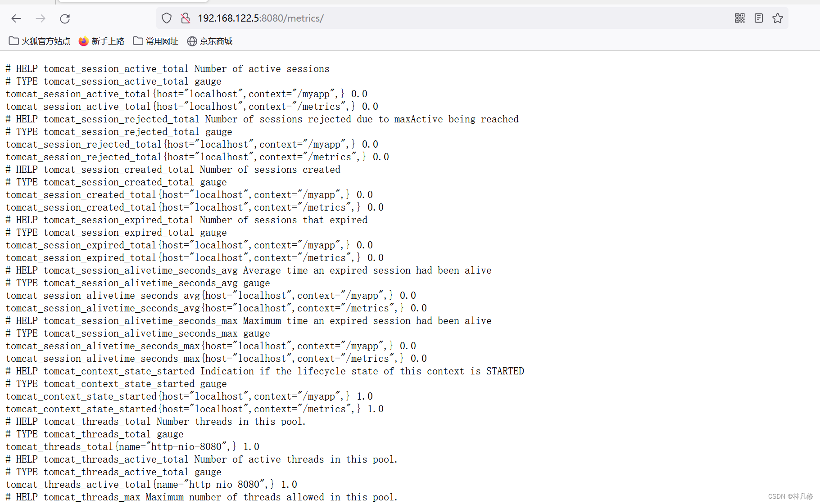
Task: Select TYPE tomcat_session_rejected_total gauge line
Action: 119,132
